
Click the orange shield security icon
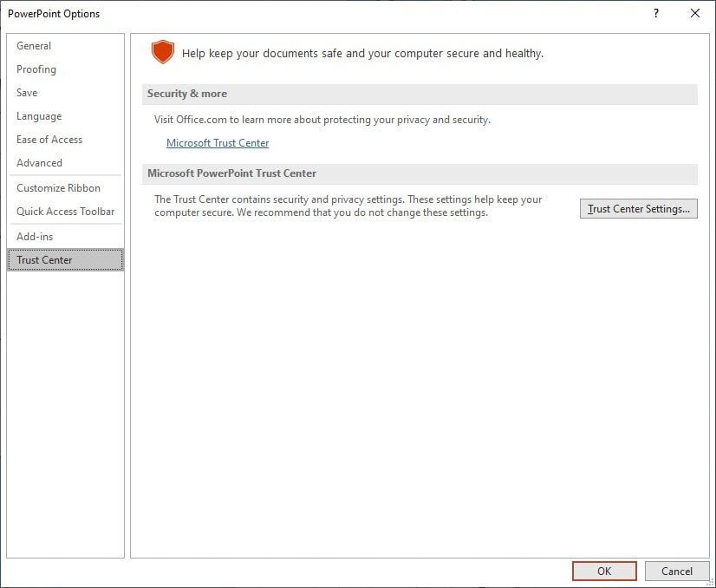[x=162, y=52]
